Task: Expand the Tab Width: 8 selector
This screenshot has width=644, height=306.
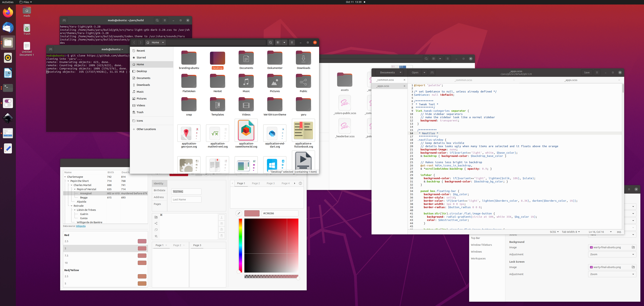Action: (x=571, y=232)
